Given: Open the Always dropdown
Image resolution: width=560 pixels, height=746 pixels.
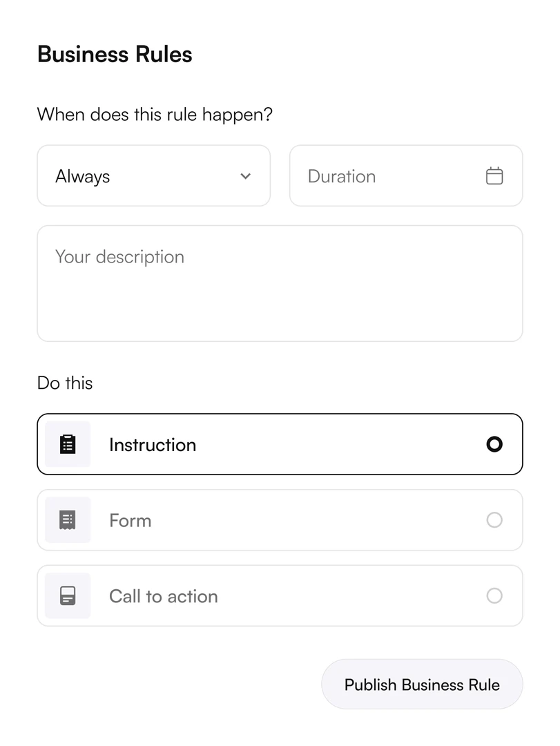Looking at the screenshot, I should (x=153, y=176).
